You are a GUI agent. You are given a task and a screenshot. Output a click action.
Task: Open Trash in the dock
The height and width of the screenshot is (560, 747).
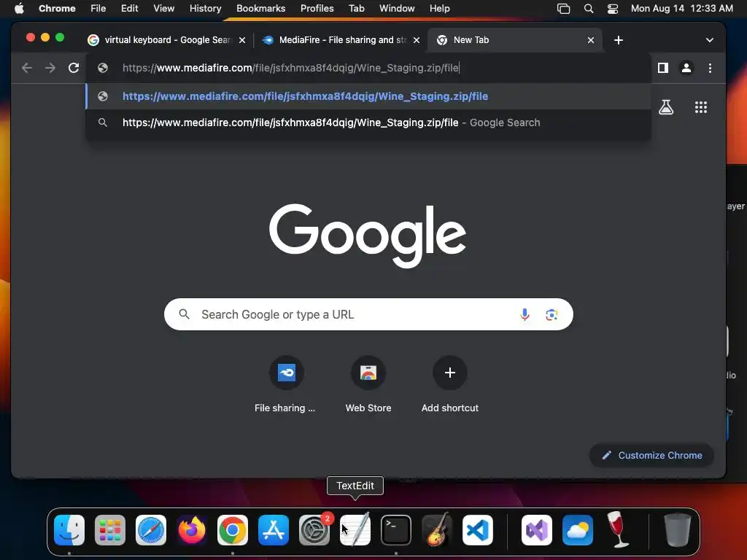click(678, 529)
